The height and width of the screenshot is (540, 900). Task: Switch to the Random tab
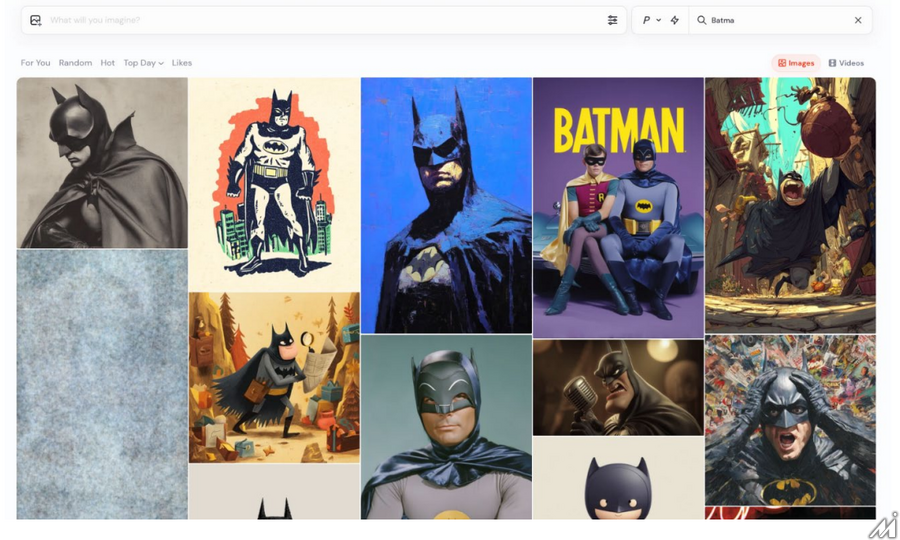click(x=75, y=63)
